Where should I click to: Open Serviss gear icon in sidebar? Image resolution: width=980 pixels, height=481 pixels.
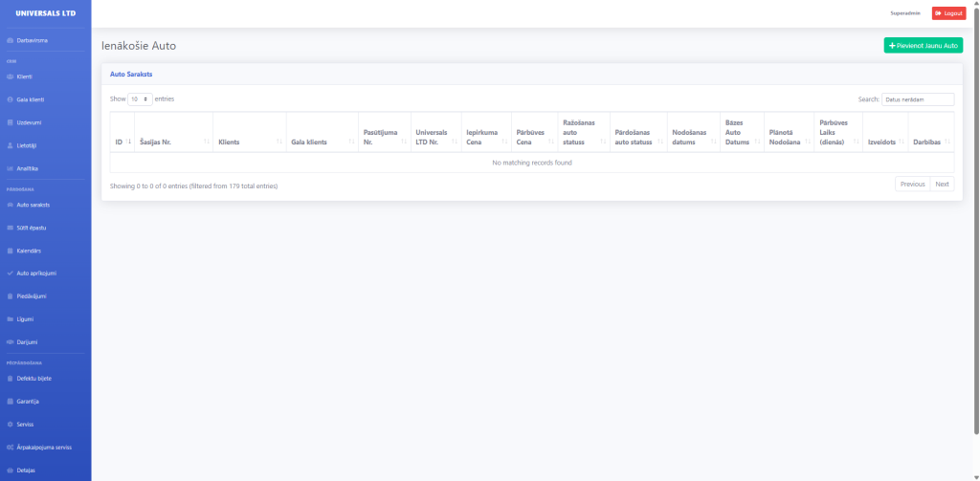coord(10,424)
